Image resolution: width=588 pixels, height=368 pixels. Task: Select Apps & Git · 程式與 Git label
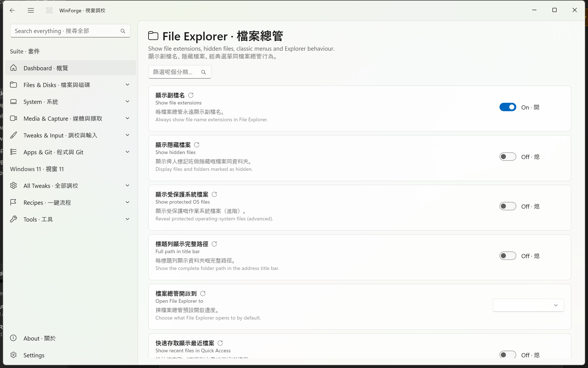pos(54,152)
